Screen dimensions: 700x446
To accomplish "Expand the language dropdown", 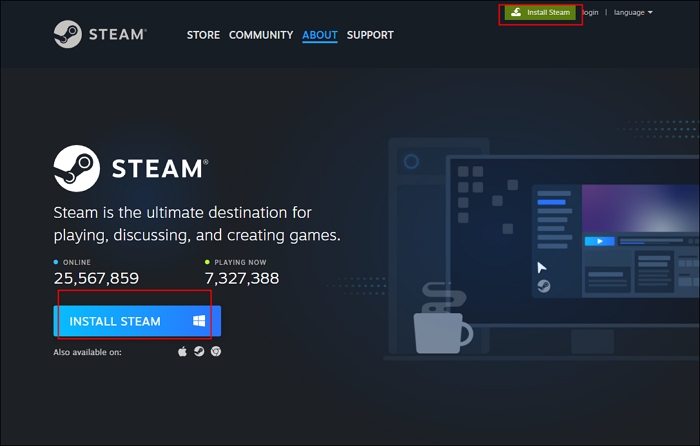I will tap(633, 13).
